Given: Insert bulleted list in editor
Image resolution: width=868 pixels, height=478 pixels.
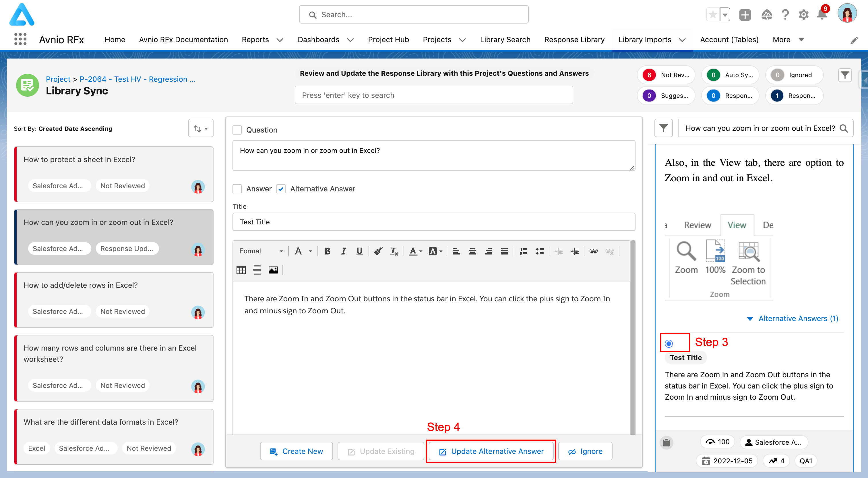Looking at the screenshot, I should 540,251.
